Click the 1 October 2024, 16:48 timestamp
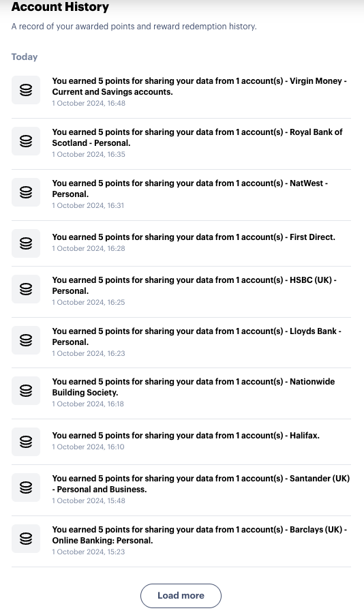 click(x=89, y=103)
